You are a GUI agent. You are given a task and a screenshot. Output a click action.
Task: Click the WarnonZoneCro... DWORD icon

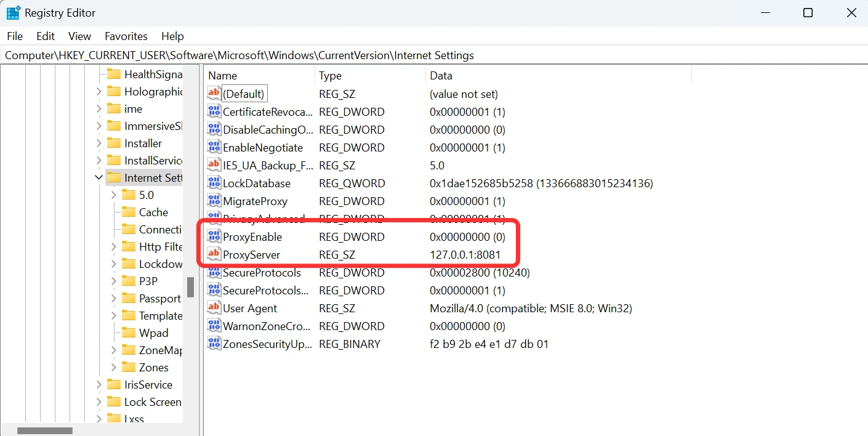(214, 326)
